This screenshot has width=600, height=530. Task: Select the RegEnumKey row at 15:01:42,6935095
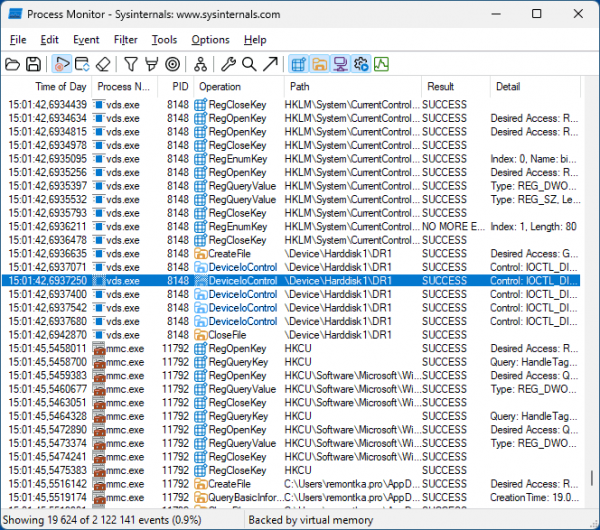[x=291, y=159]
